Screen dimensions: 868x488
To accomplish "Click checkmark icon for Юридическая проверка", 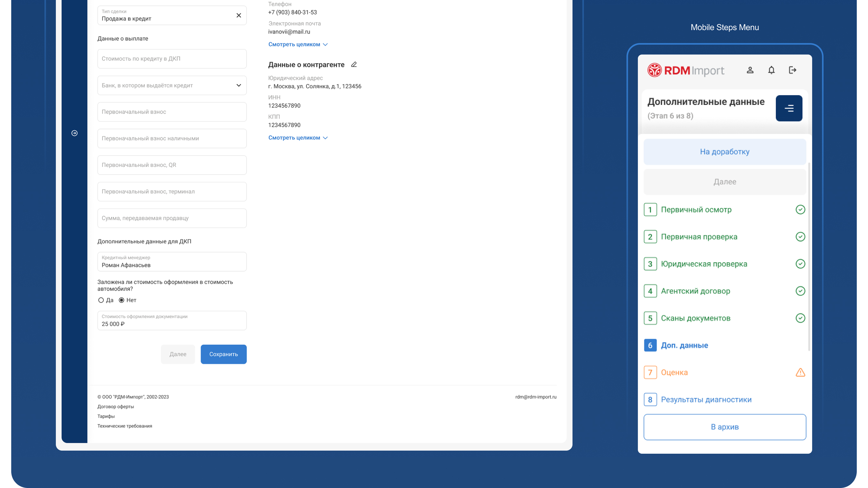I will [x=800, y=264].
